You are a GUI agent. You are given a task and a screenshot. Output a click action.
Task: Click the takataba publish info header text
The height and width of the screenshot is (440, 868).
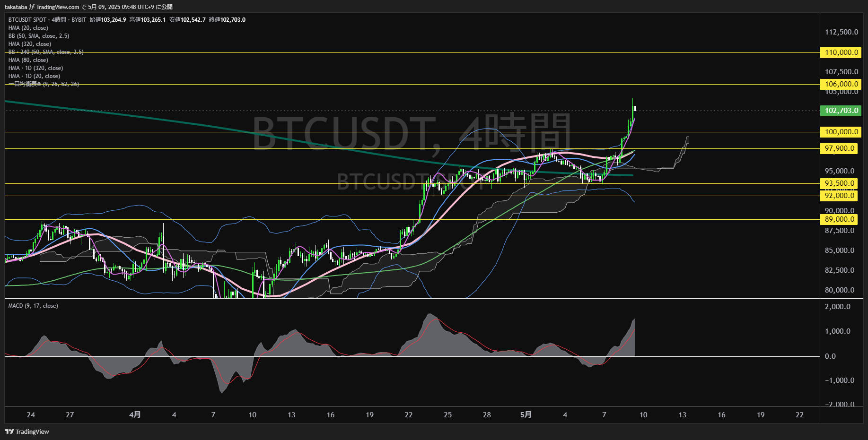[x=88, y=7]
